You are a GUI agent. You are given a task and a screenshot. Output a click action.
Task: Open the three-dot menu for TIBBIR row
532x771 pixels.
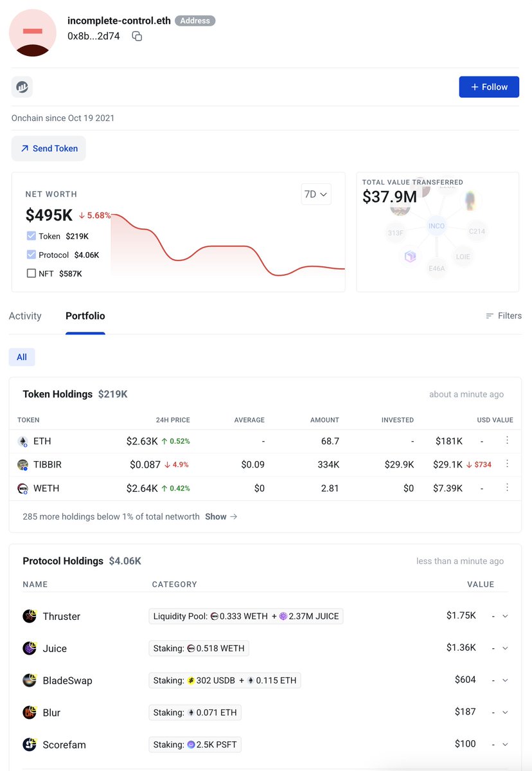(507, 464)
